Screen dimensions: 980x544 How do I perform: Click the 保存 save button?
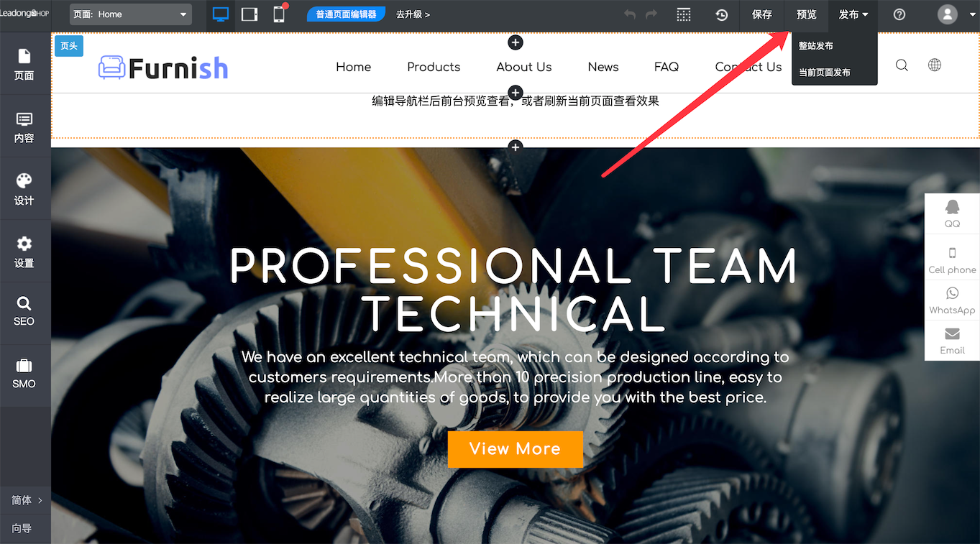click(x=761, y=14)
